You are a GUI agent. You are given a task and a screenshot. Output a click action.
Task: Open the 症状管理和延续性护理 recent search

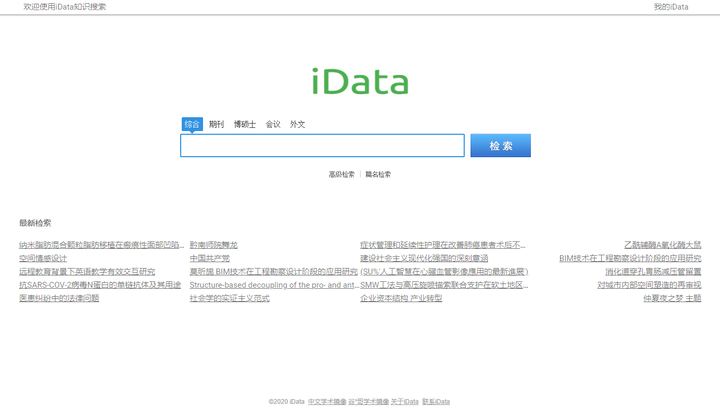pyautogui.click(x=443, y=245)
